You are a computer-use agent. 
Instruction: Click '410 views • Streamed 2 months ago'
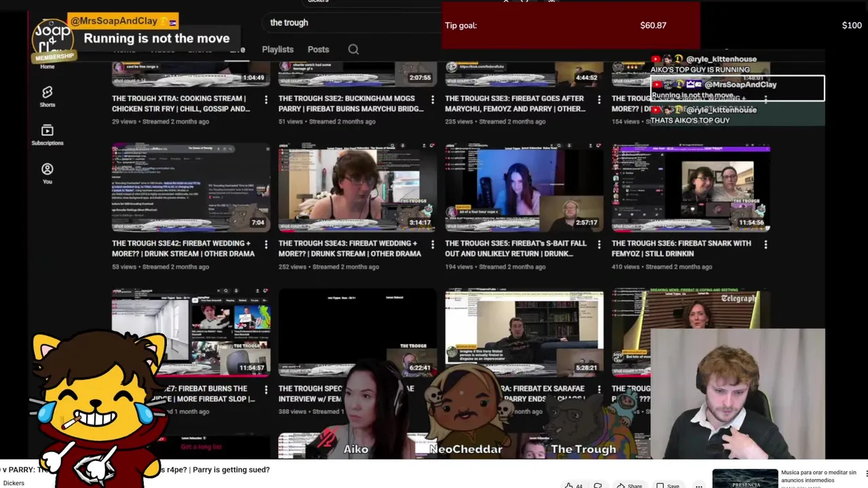click(662, 266)
